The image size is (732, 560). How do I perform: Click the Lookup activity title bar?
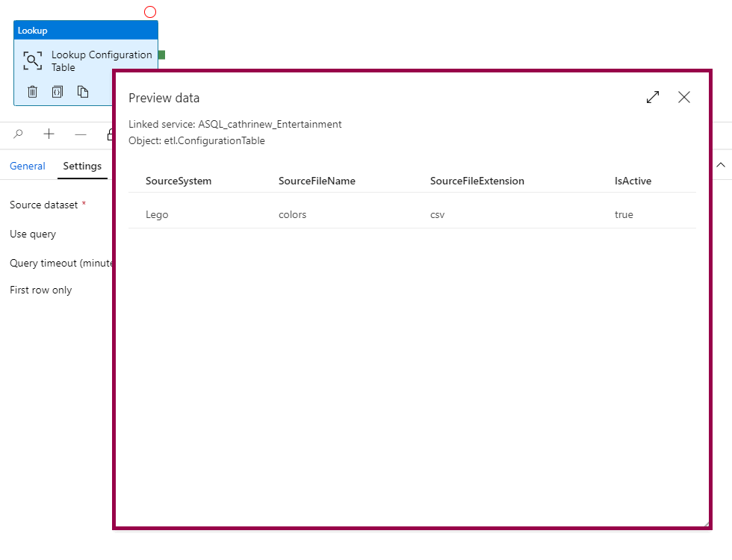85,31
